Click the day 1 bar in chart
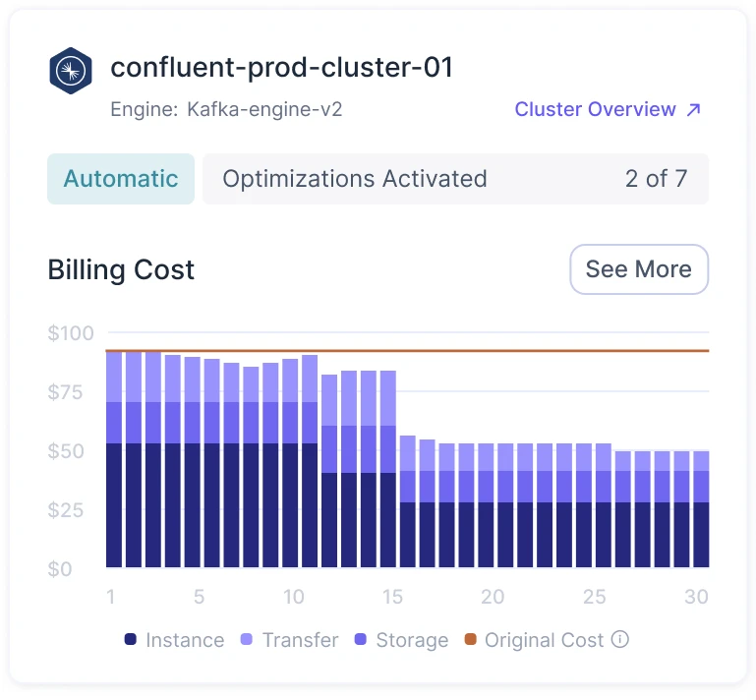 click(x=114, y=459)
